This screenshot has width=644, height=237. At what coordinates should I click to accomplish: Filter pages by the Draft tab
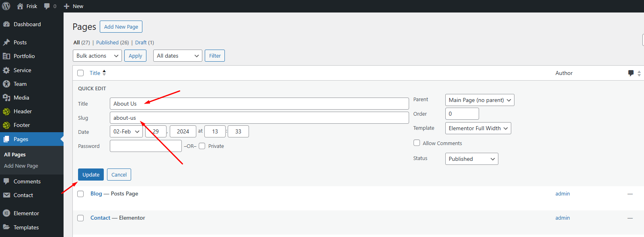(141, 42)
